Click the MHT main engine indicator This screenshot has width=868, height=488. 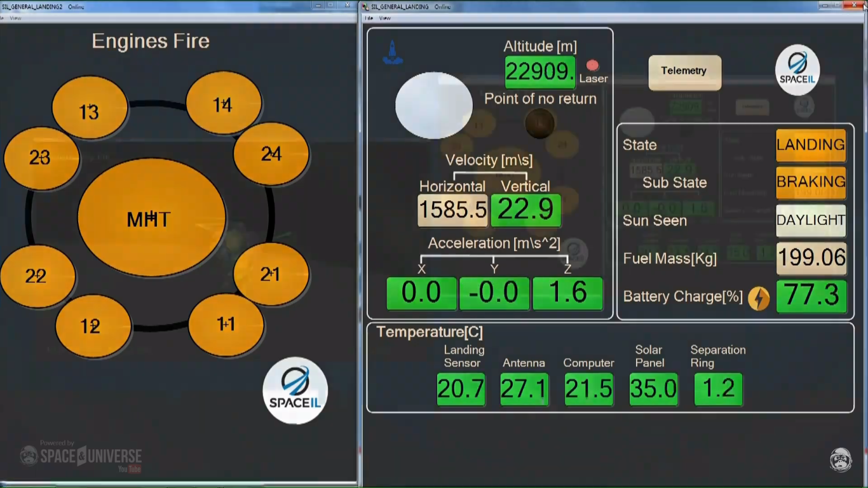point(151,217)
